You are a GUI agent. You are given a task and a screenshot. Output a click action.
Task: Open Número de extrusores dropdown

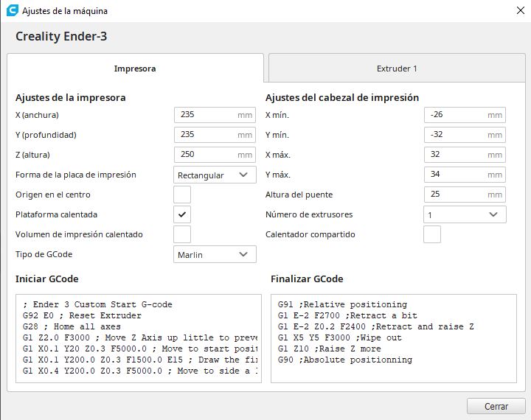pyautogui.click(x=465, y=214)
